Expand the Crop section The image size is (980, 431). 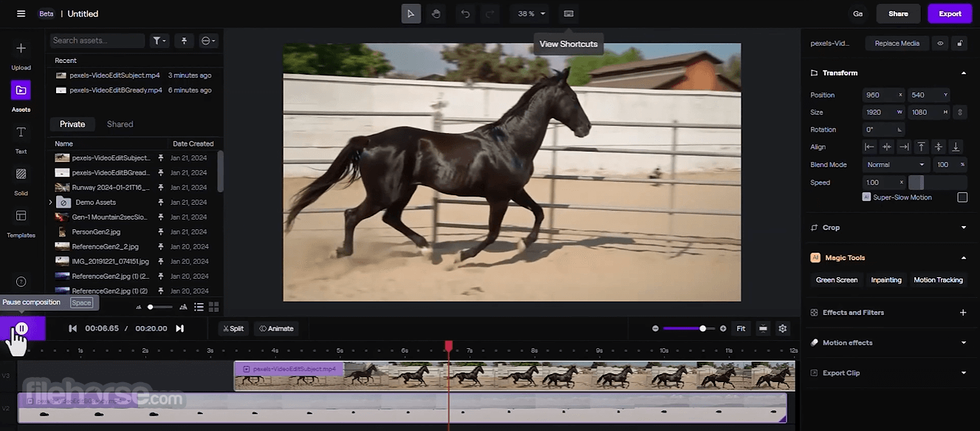pyautogui.click(x=963, y=228)
